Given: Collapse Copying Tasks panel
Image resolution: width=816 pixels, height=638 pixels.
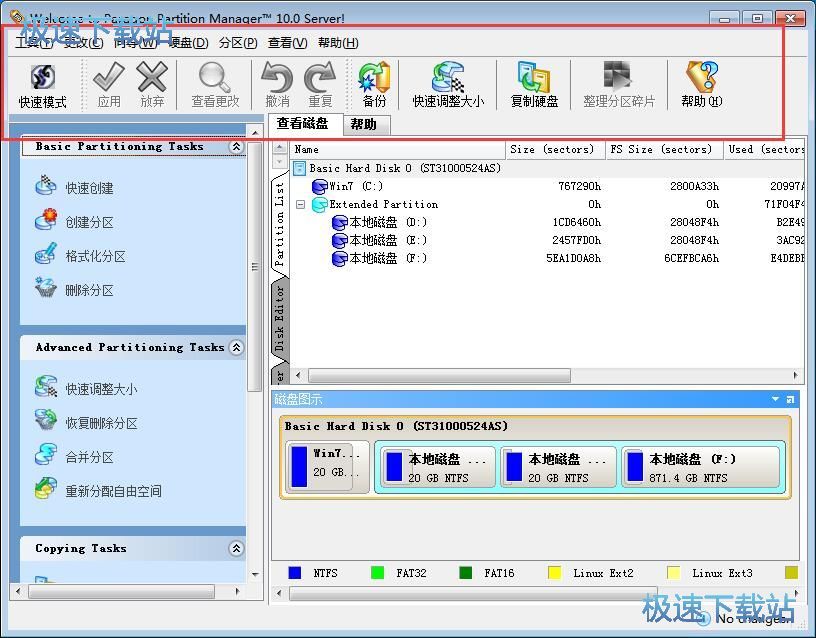Looking at the screenshot, I should [x=236, y=548].
